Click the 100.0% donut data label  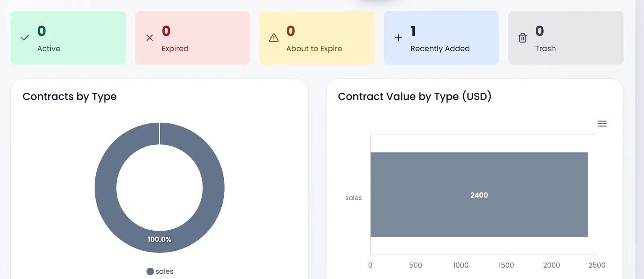tap(159, 239)
